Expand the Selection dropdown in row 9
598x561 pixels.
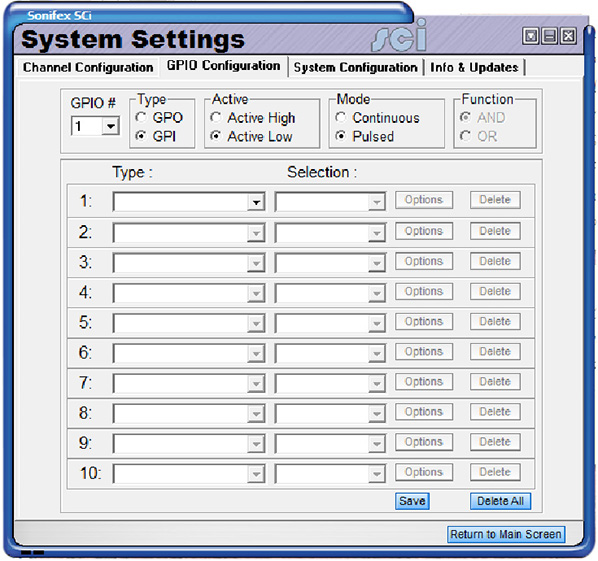coord(376,444)
